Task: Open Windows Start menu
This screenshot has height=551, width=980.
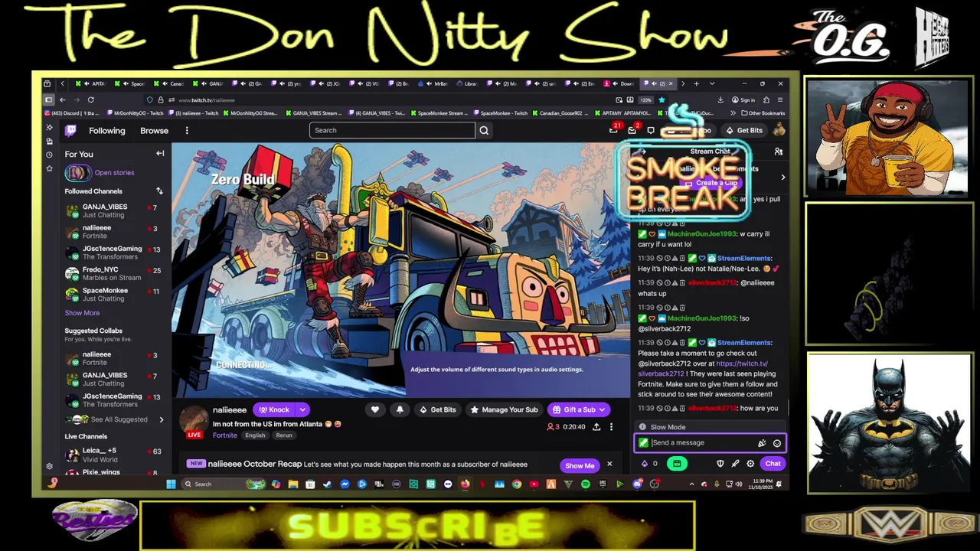Action: 171,484
